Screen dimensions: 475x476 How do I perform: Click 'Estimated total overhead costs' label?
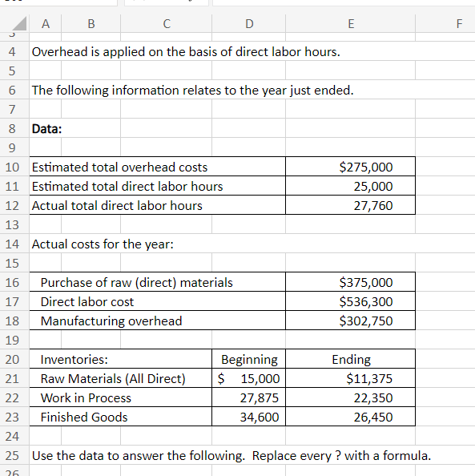119,167
